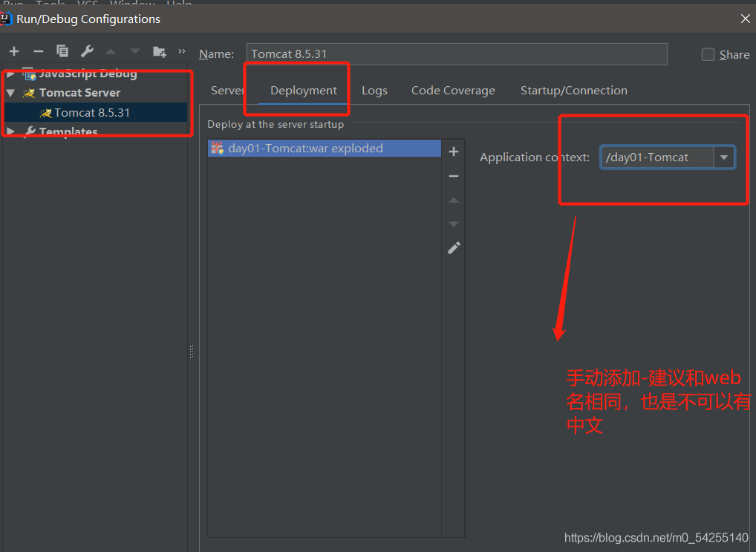Create new folder for configurations
Screen dimensions: 756x552
pyautogui.click(x=159, y=51)
